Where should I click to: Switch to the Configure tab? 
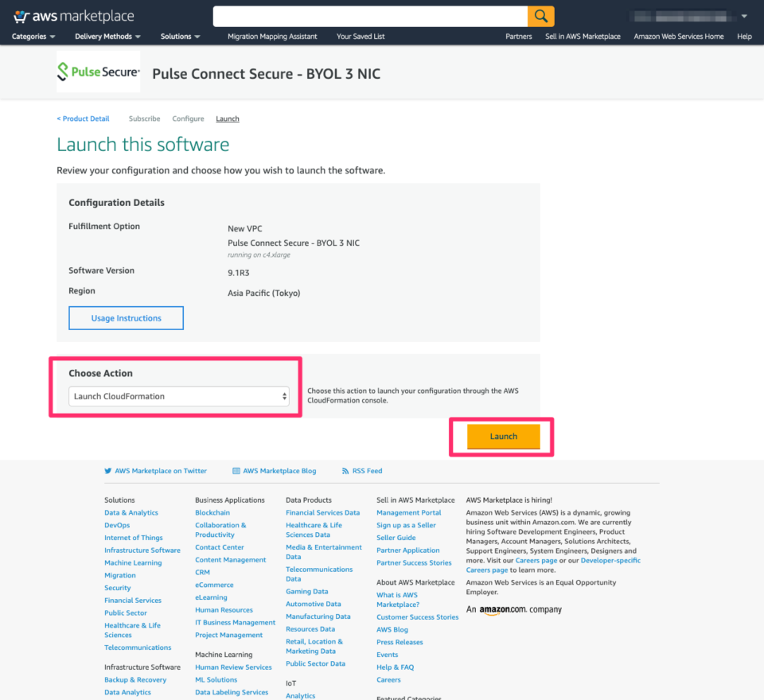point(188,118)
